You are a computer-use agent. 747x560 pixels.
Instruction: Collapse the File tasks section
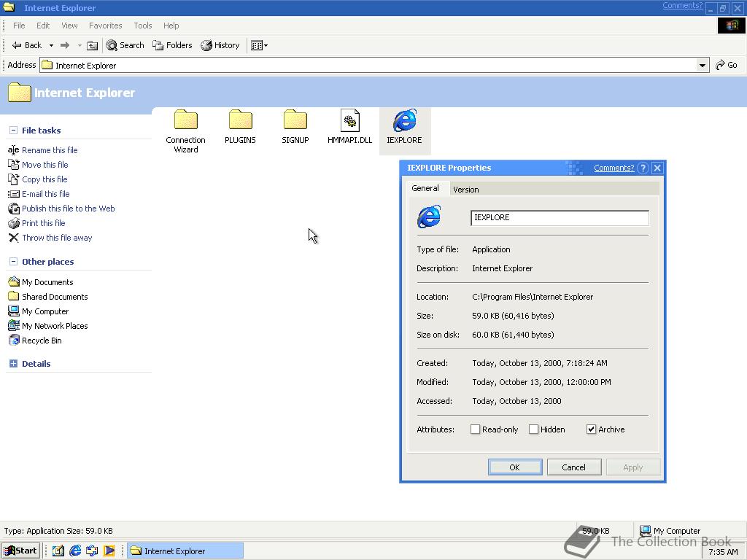pos(13,130)
